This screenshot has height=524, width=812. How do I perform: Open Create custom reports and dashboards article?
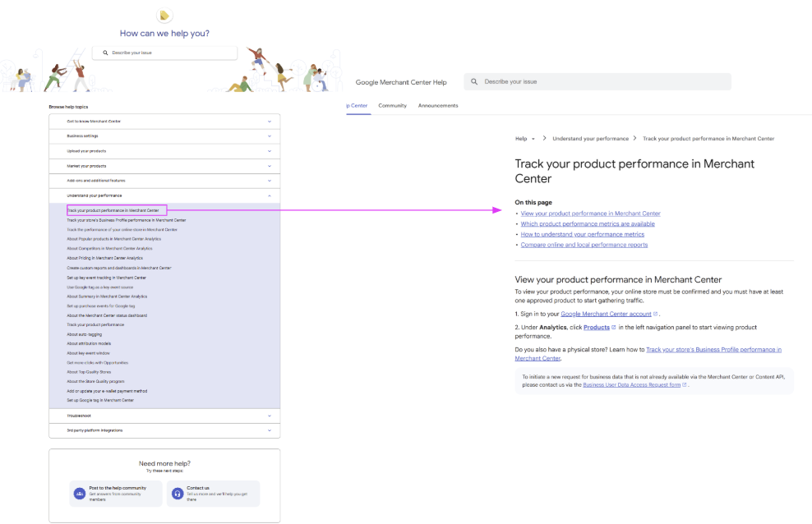(x=119, y=268)
